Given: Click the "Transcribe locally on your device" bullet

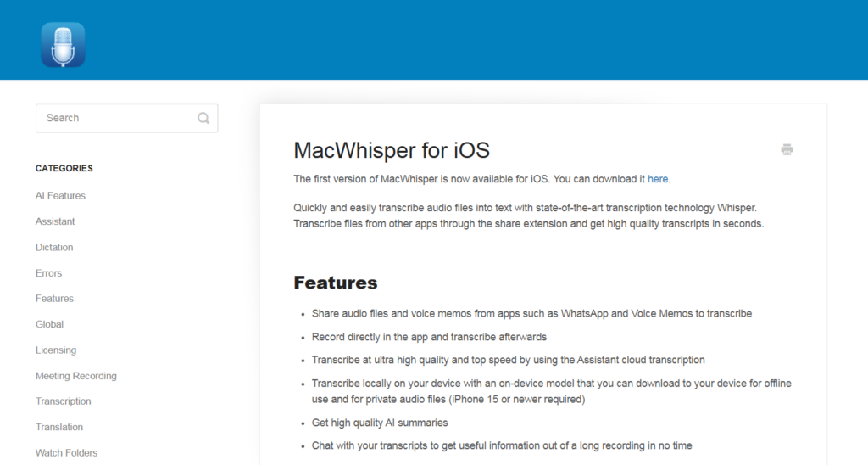Looking at the screenshot, I should [x=551, y=391].
